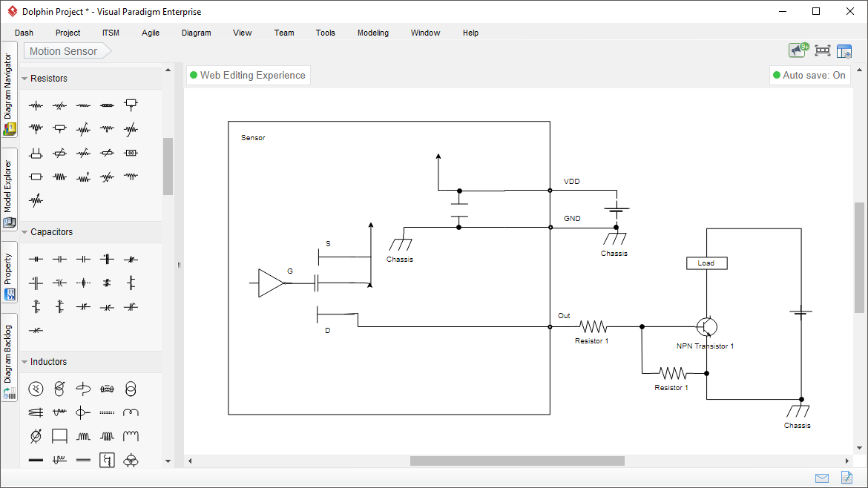Image resolution: width=868 pixels, height=488 pixels.
Task: Click the Motion Sensor breadcrumb label
Action: (62, 50)
